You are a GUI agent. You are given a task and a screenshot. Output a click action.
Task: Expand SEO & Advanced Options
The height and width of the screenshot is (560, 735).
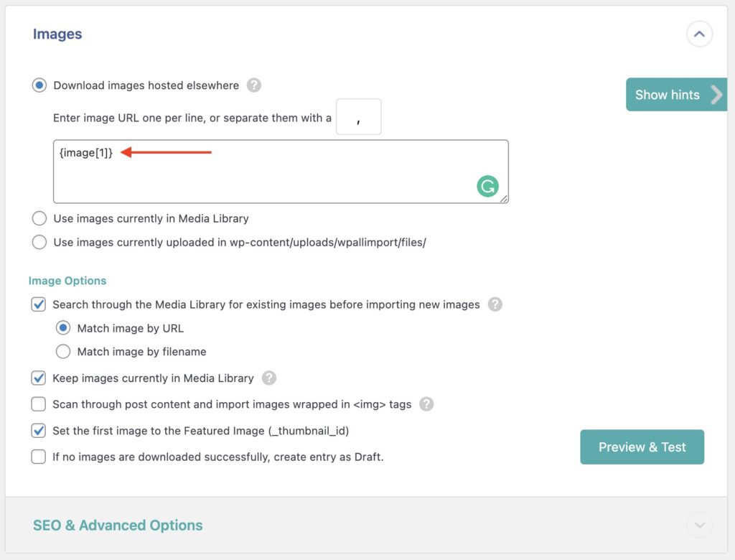coord(699,525)
